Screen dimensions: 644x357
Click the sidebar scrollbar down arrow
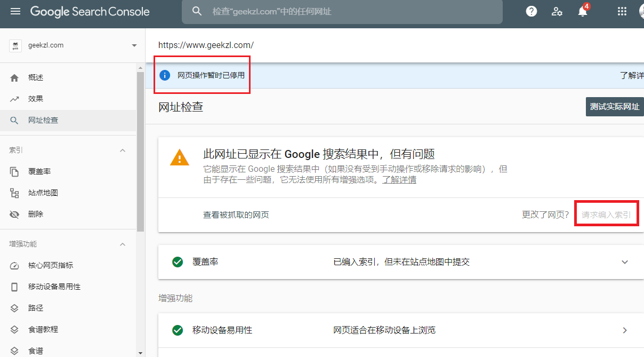tap(141, 353)
